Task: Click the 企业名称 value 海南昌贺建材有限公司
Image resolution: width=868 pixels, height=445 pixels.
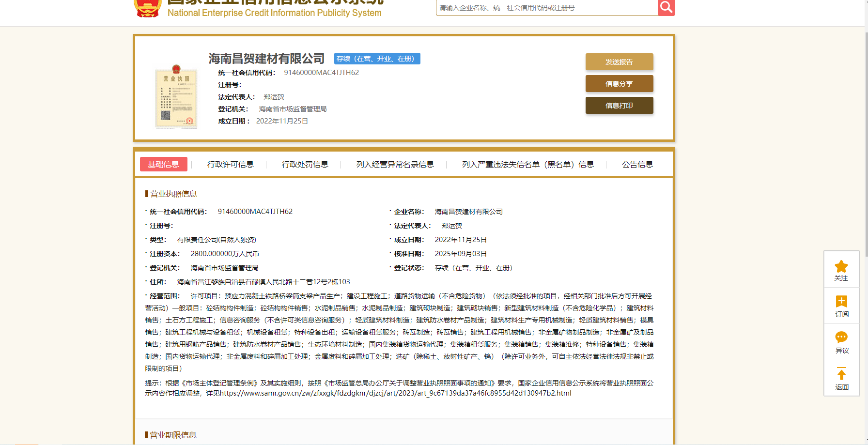Action: [x=469, y=212]
